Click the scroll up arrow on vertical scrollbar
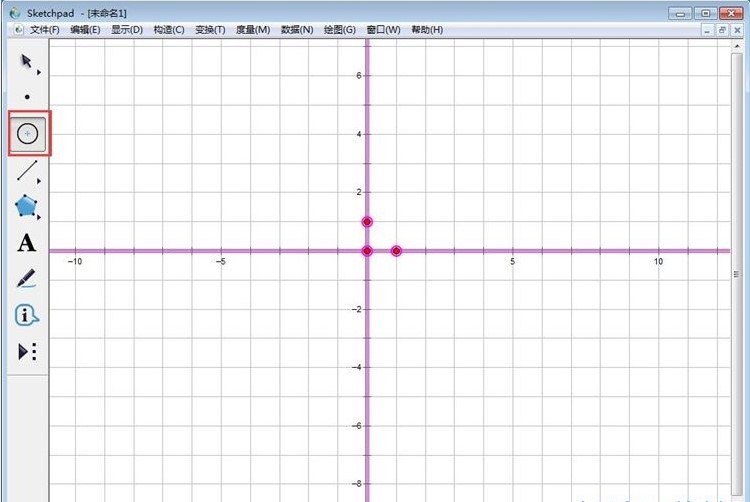The image size is (750, 502). 739,47
